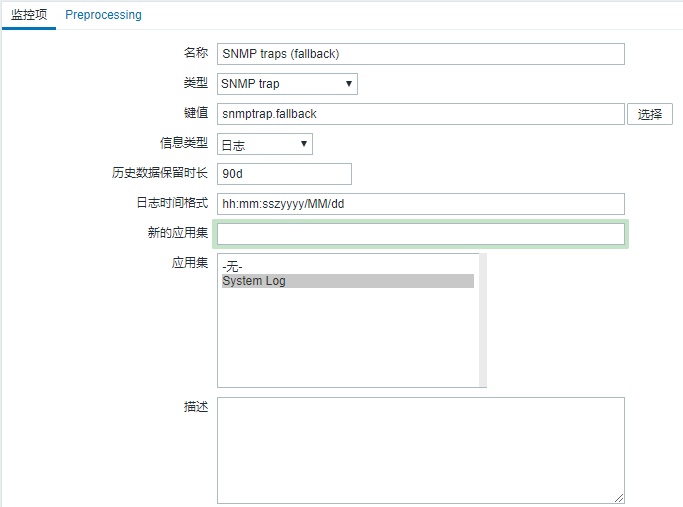Open the 类型 dropdown showing SNMP trap
This screenshot has height=507, width=683.
[287, 84]
